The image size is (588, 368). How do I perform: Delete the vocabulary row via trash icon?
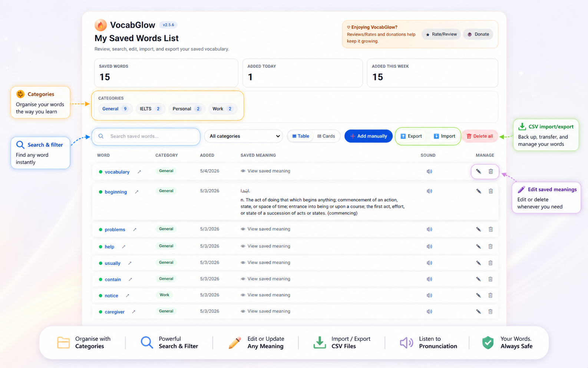(490, 171)
